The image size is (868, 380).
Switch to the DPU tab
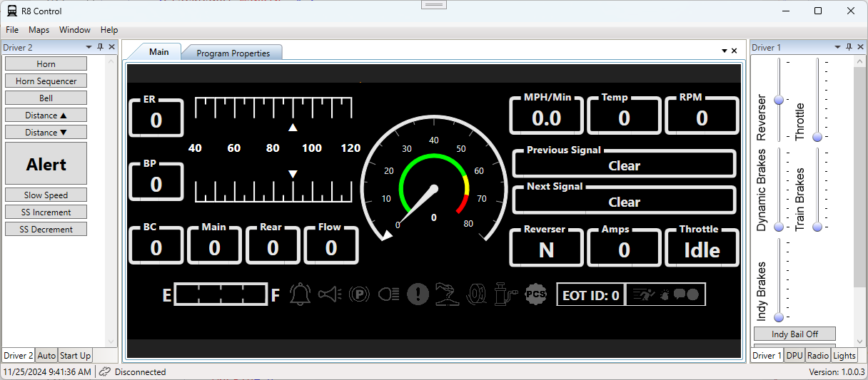(x=794, y=355)
